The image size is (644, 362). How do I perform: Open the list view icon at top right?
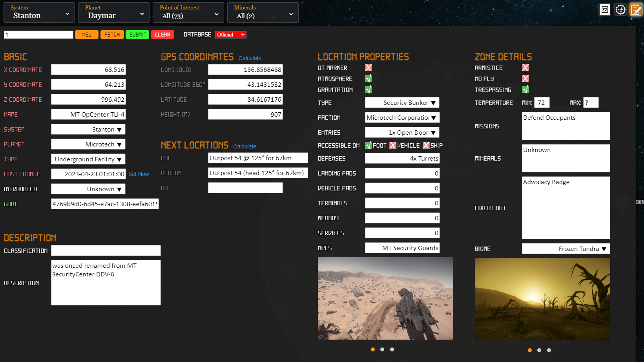(605, 9)
